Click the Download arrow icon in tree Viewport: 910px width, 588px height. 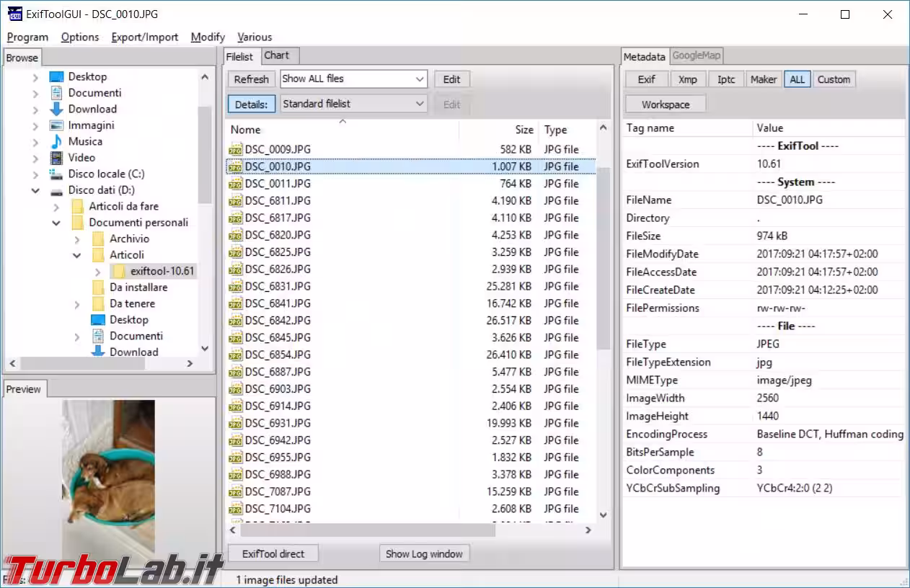[56, 109]
